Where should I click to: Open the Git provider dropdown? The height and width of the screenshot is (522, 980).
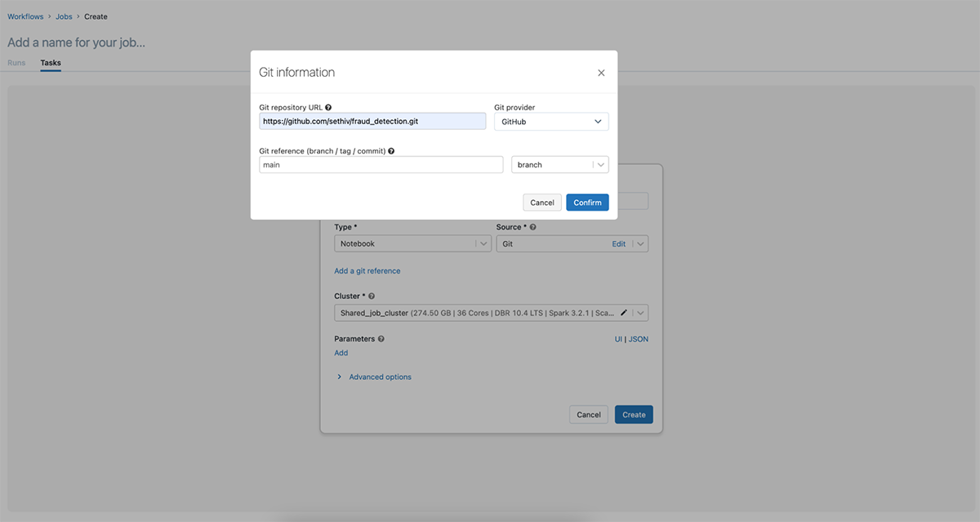(x=551, y=122)
